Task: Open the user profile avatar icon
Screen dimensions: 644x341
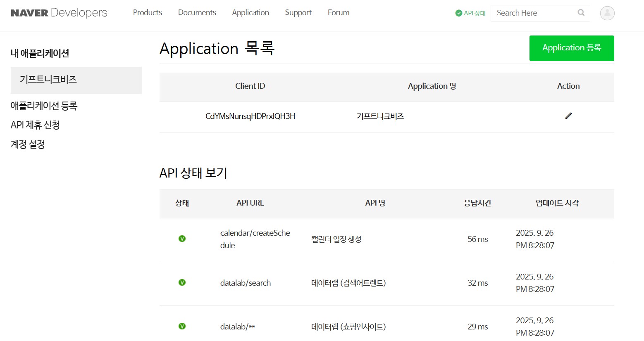Action: pyautogui.click(x=607, y=13)
